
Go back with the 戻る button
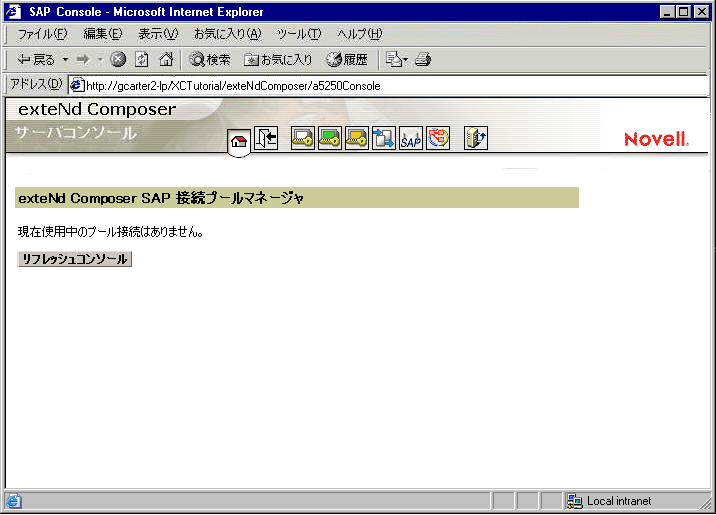[36, 59]
